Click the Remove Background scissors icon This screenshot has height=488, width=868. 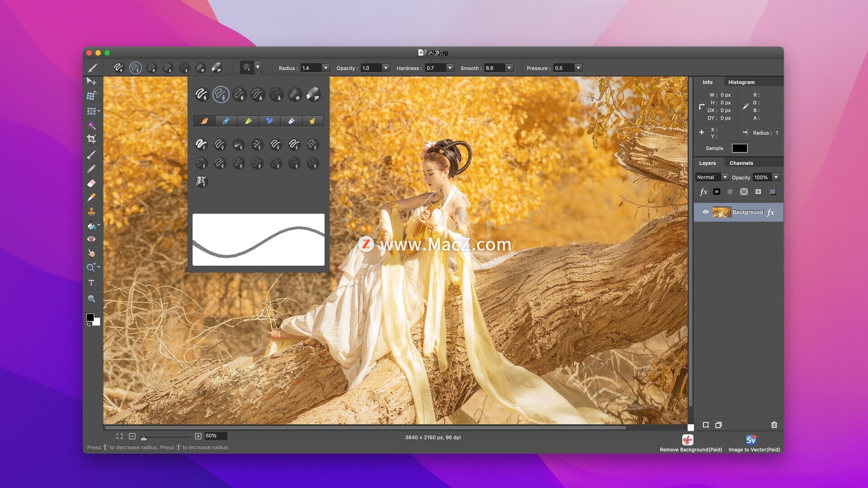[688, 440]
